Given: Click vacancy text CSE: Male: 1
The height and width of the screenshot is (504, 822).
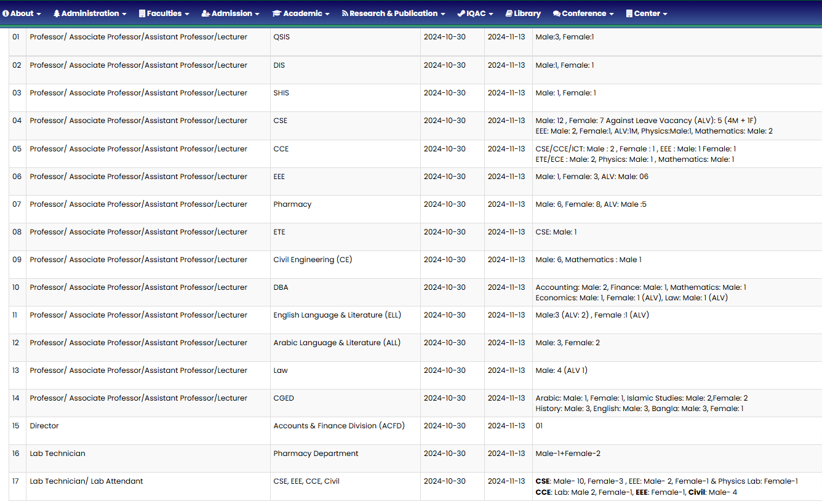Looking at the screenshot, I should point(556,232).
